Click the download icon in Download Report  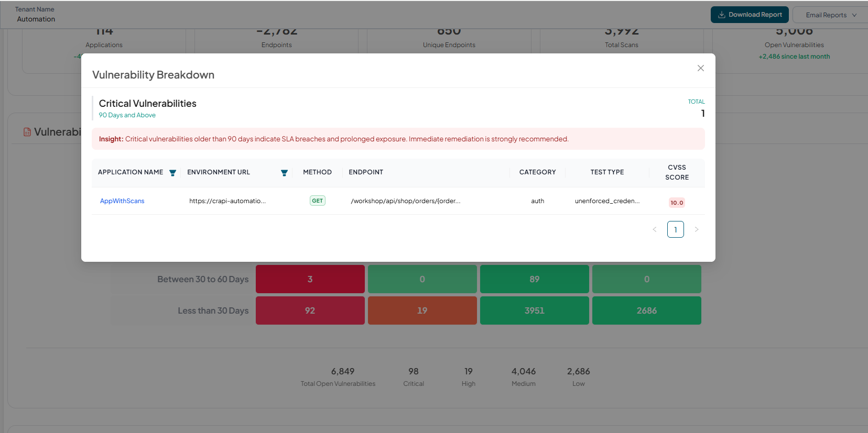click(x=722, y=15)
